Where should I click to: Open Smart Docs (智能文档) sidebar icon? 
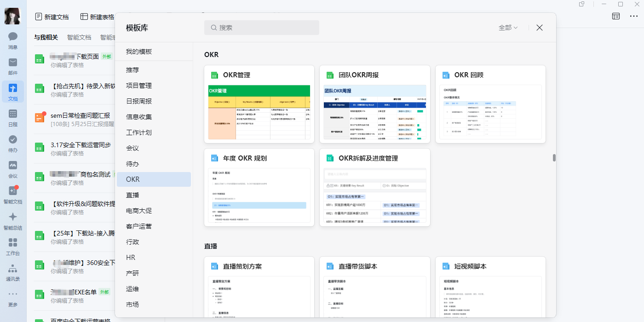(13, 195)
